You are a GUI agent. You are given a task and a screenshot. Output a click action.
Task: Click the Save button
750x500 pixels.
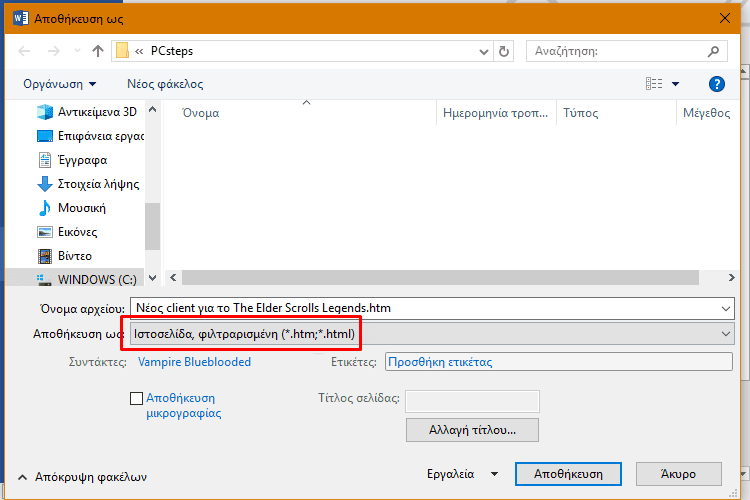[x=567, y=474]
